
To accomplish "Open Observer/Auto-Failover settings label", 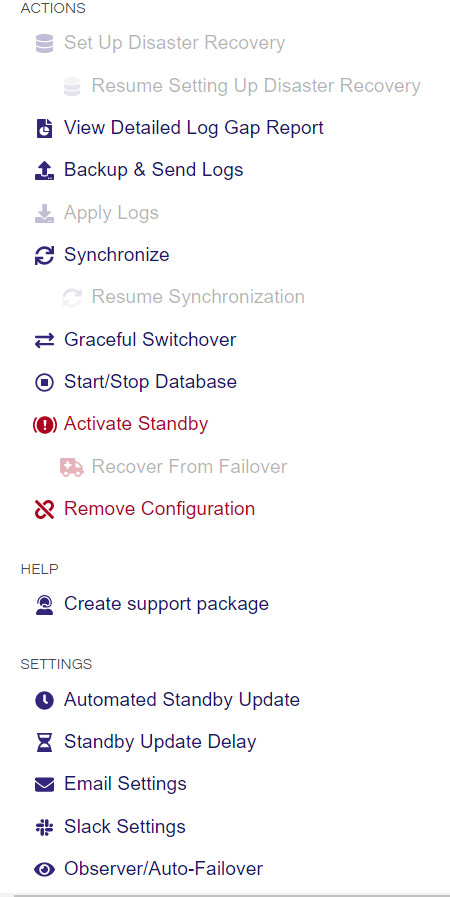I will 164,869.
